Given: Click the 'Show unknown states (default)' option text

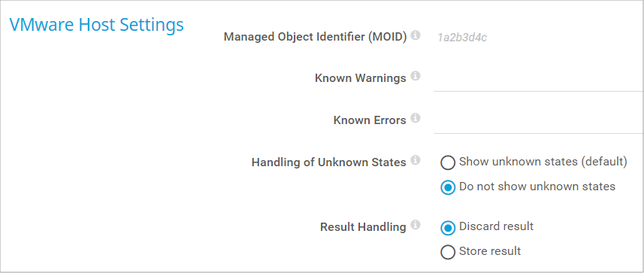Looking at the screenshot, I should click(543, 162).
